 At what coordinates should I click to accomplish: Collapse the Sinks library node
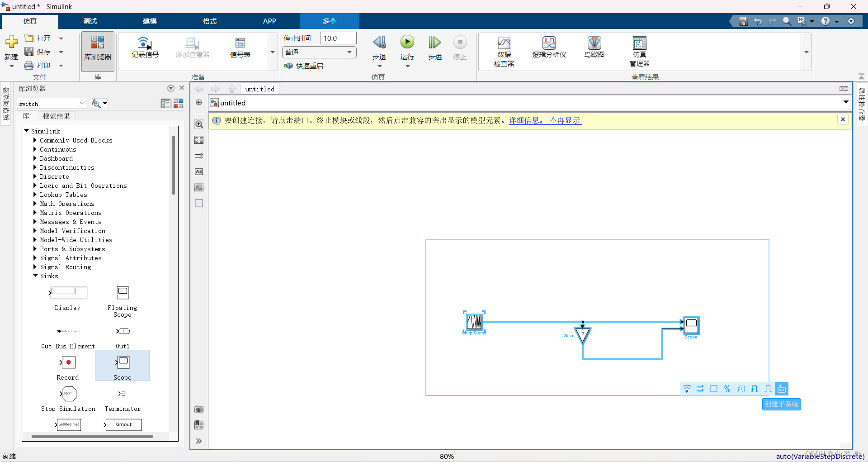click(35, 276)
